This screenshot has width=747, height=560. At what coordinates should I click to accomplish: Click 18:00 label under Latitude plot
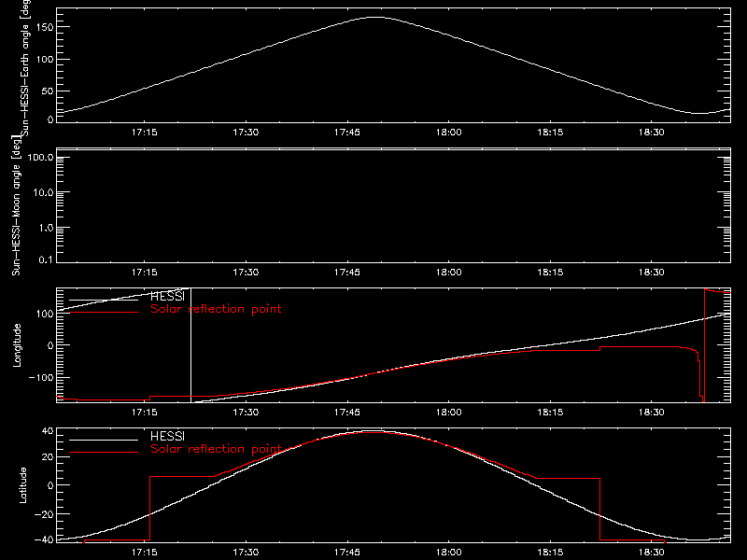click(449, 552)
